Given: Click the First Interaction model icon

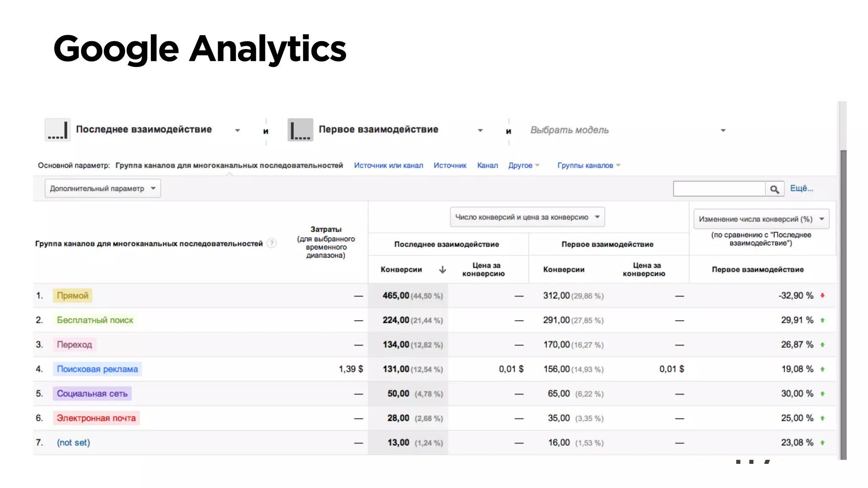Looking at the screenshot, I should (x=300, y=130).
